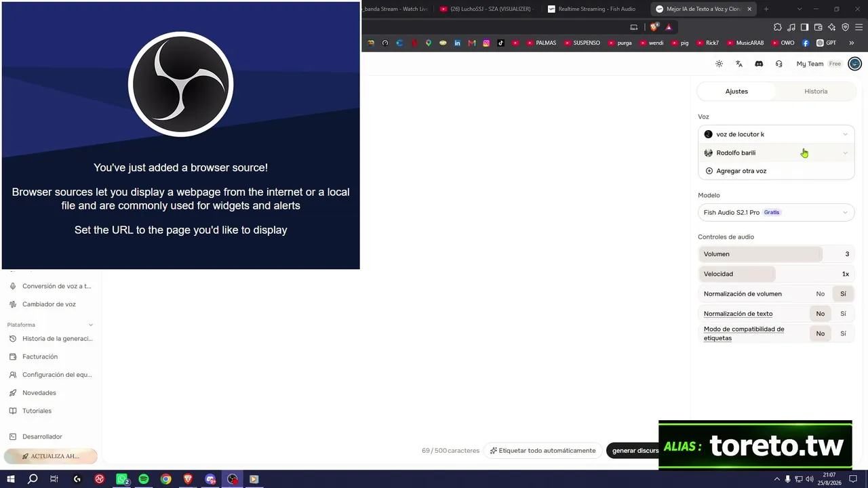Open the browser extensions puzzle icon
The width and height of the screenshot is (868, 488).
[778, 27]
